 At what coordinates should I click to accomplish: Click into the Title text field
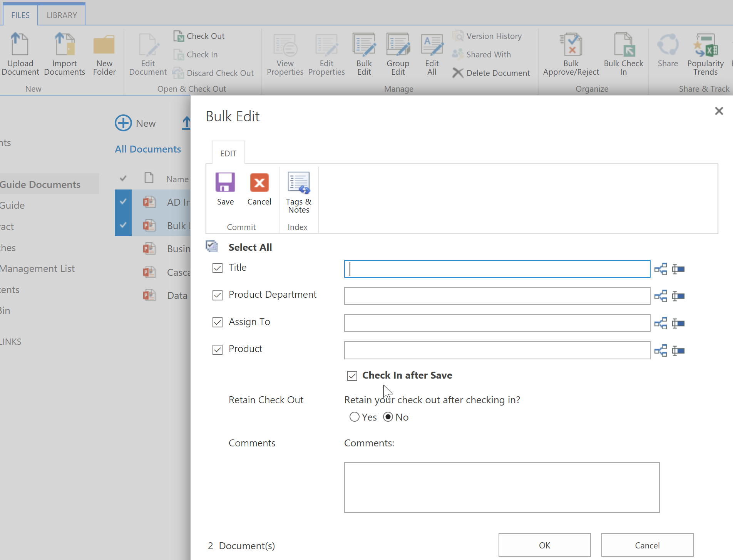pyautogui.click(x=497, y=269)
